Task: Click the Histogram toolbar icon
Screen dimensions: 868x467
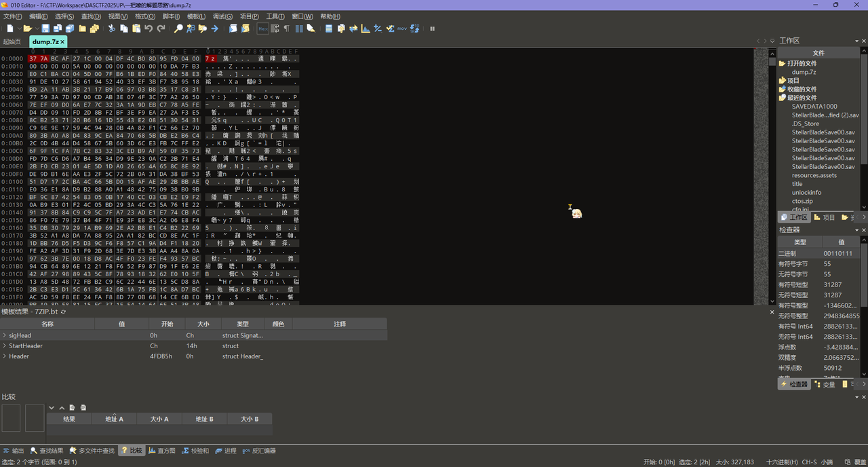Action: tap(366, 29)
